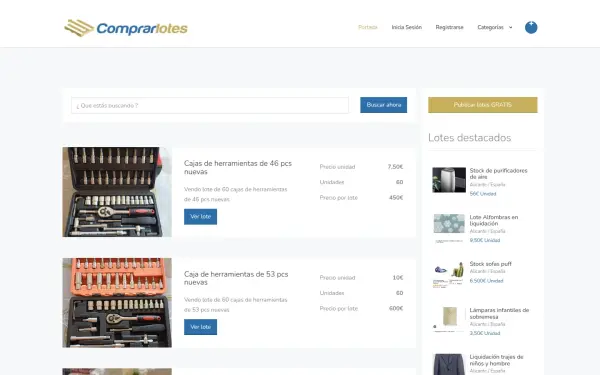Click the '6.500€ Unidad' price text
The height and width of the screenshot is (375, 600).
coord(486,281)
